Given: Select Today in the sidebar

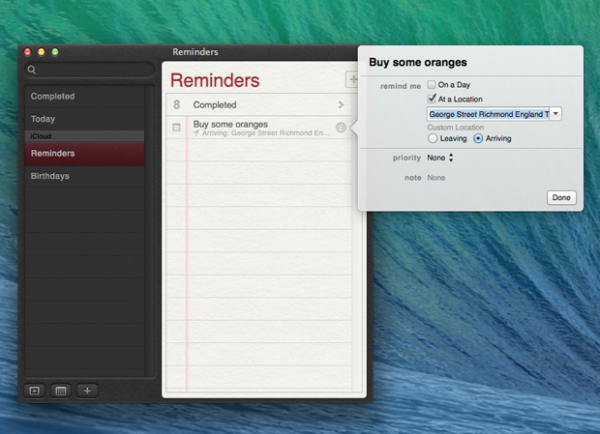Looking at the screenshot, I should click(84, 119).
